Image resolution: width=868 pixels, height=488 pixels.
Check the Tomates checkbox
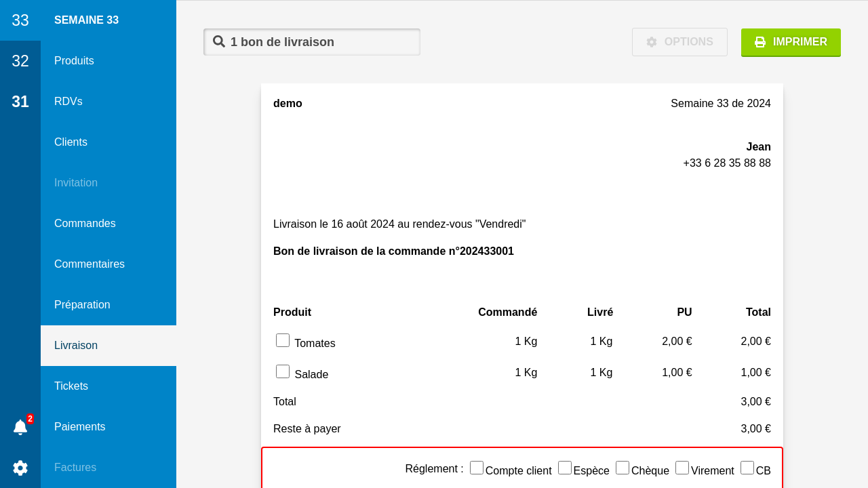(283, 340)
